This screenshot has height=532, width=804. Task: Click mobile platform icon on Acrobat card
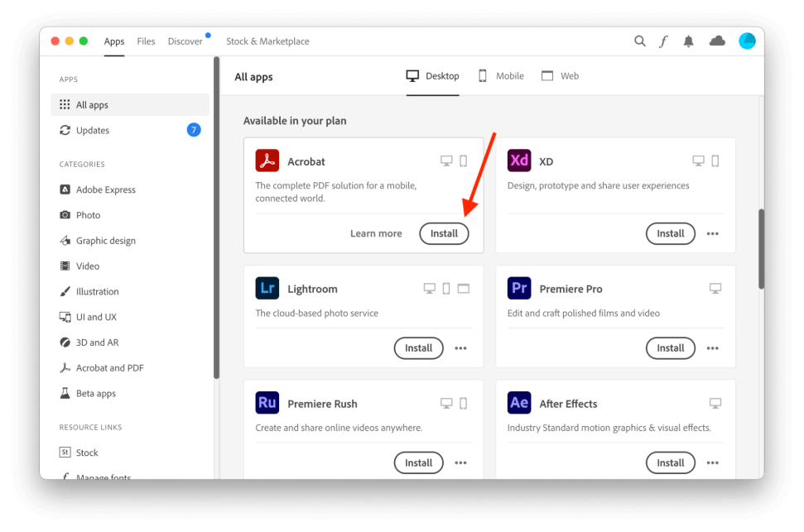coord(463,161)
